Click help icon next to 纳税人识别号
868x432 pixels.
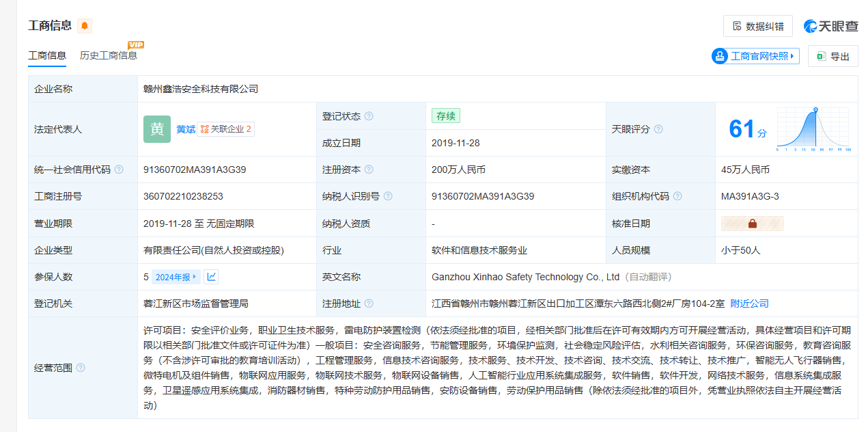[x=388, y=196]
